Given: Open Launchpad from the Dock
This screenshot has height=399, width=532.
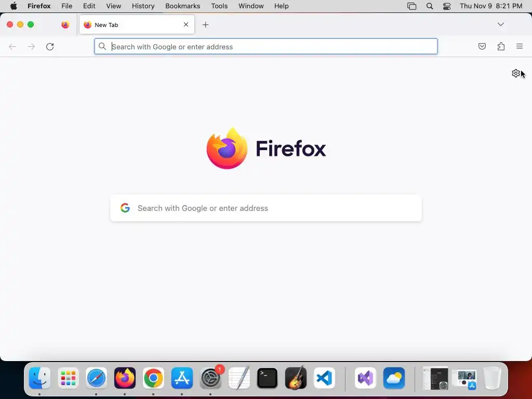Looking at the screenshot, I should click(68, 378).
